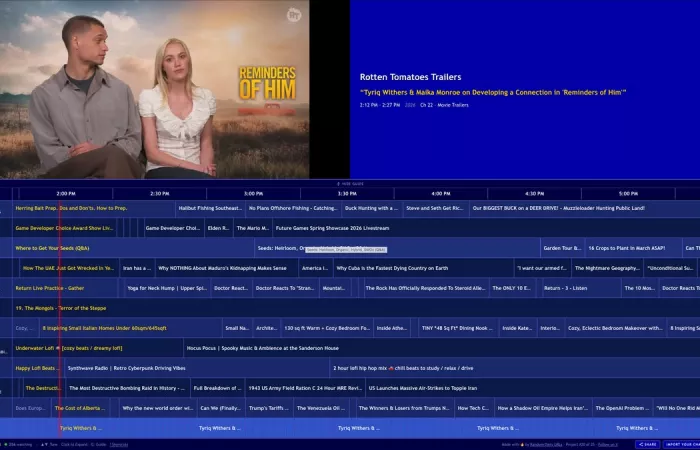Select 'Halibut Fishing Southeast...' program
Image resolution: width=700 pixels, height=450 pixels.
coord(210,208)
